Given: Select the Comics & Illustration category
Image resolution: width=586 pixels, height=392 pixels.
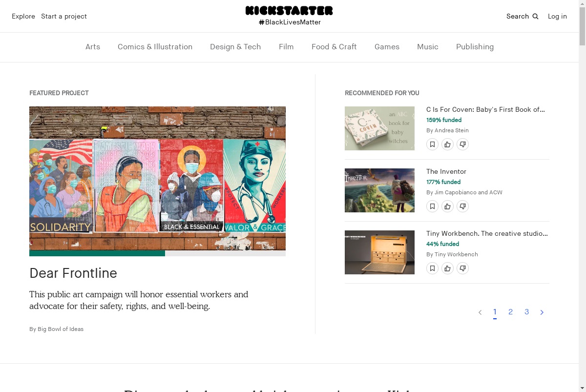Looking at the screenshot, I should [155, 47].
